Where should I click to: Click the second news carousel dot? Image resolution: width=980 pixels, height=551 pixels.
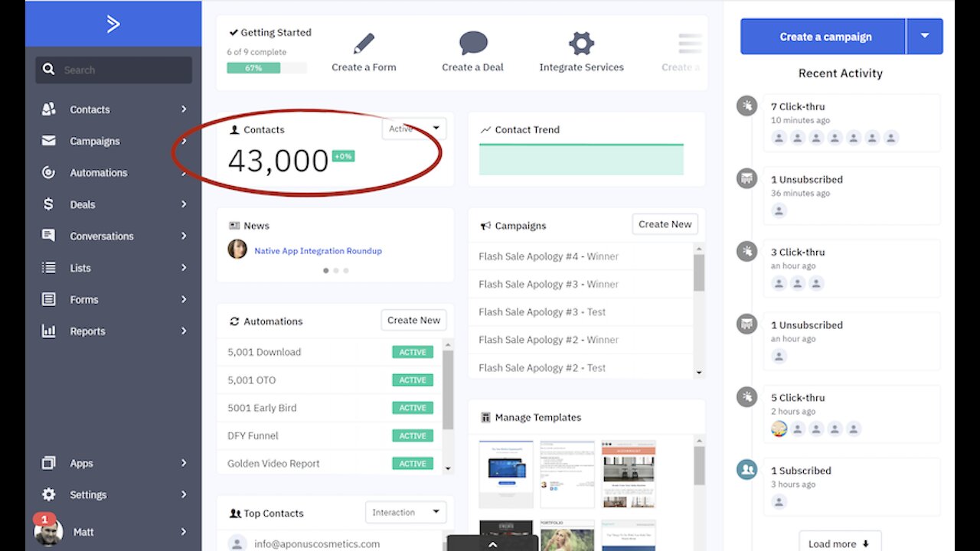[336, 270]
